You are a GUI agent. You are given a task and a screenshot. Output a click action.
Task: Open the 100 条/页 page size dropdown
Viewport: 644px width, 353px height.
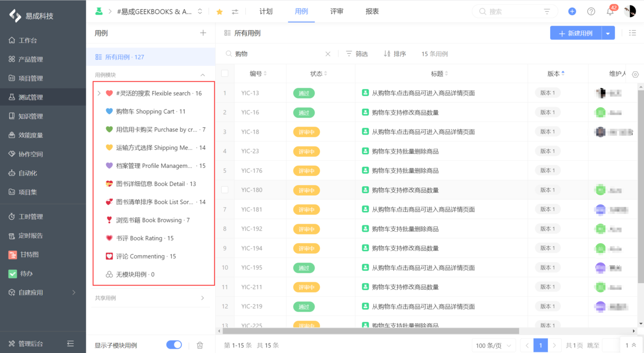point(493,345)
